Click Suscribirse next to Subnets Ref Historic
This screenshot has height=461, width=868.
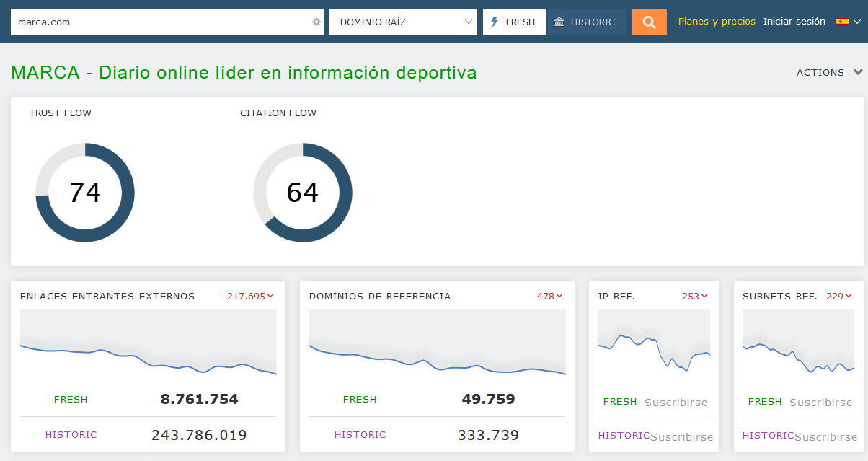pos(826,436)
